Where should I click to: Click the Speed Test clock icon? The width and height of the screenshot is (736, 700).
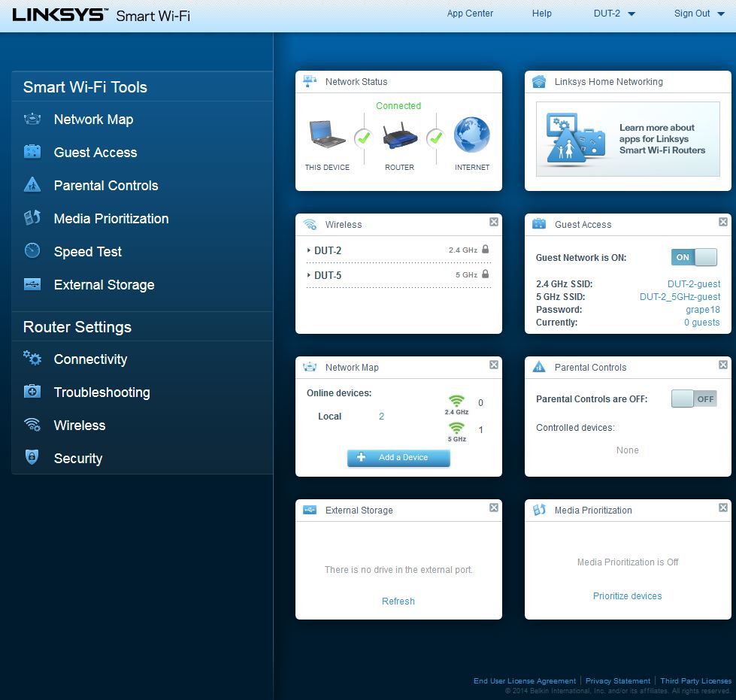click(32, 250)
